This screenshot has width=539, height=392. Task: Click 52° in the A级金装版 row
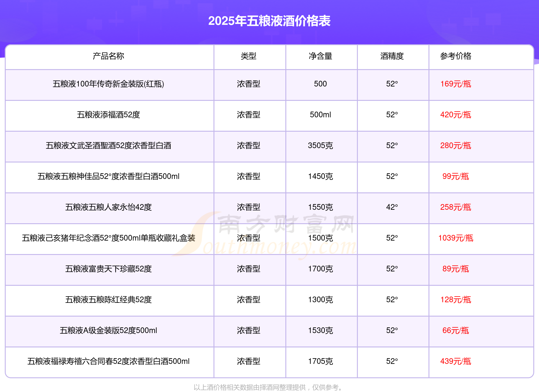392,330
